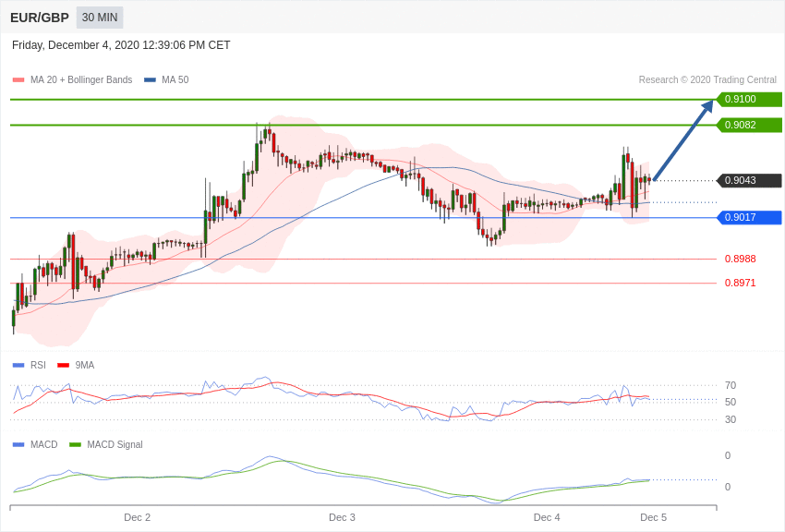The height and width of the screenshot is (532, 785).
Task: Click the MACD Signal legend label
Action: click(115, 444)
